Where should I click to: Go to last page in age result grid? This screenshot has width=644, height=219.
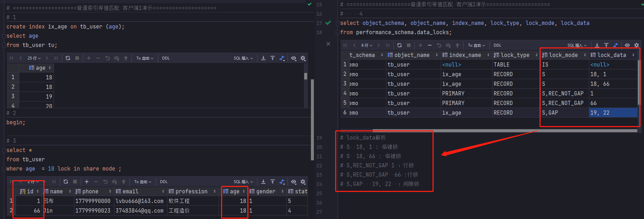coord(56,58)
